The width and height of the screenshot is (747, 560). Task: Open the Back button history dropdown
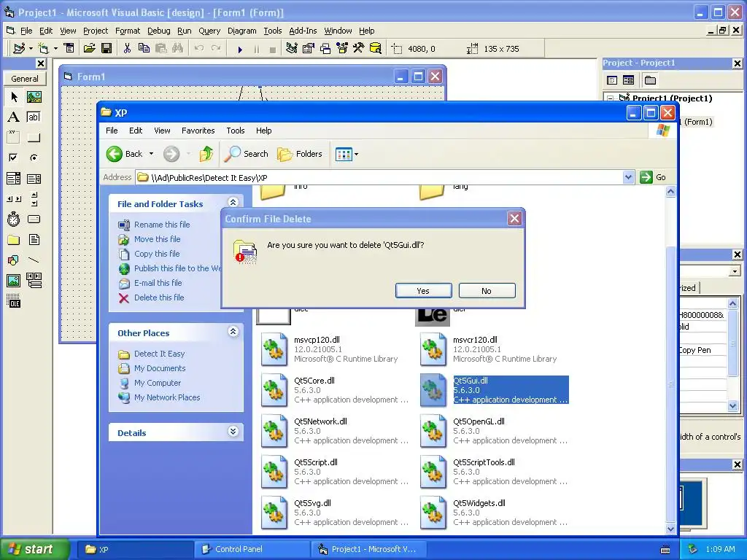151,154
